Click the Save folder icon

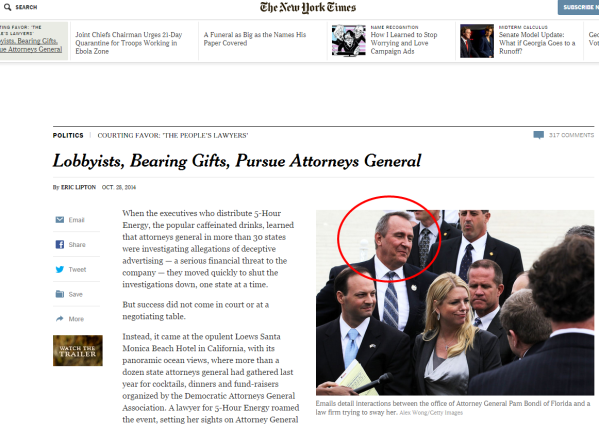[60, 294]
